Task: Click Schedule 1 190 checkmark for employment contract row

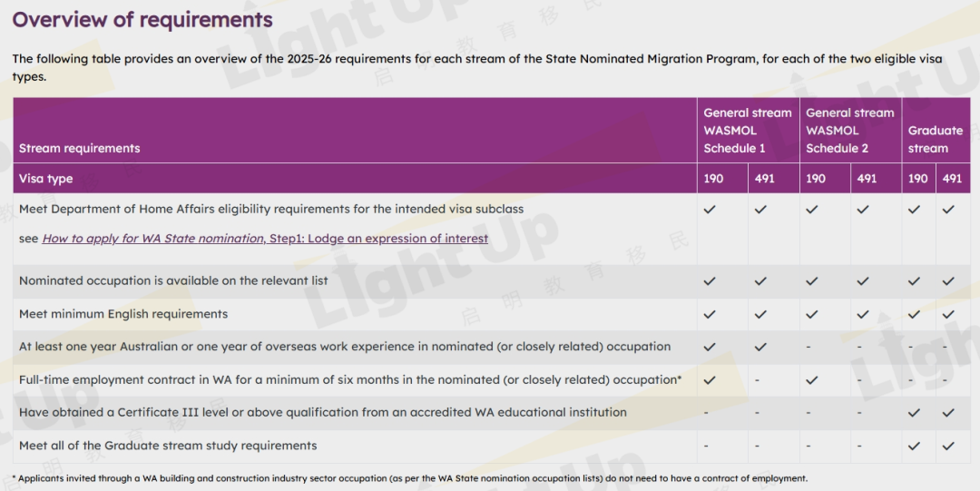Action: tap(710, 380)
